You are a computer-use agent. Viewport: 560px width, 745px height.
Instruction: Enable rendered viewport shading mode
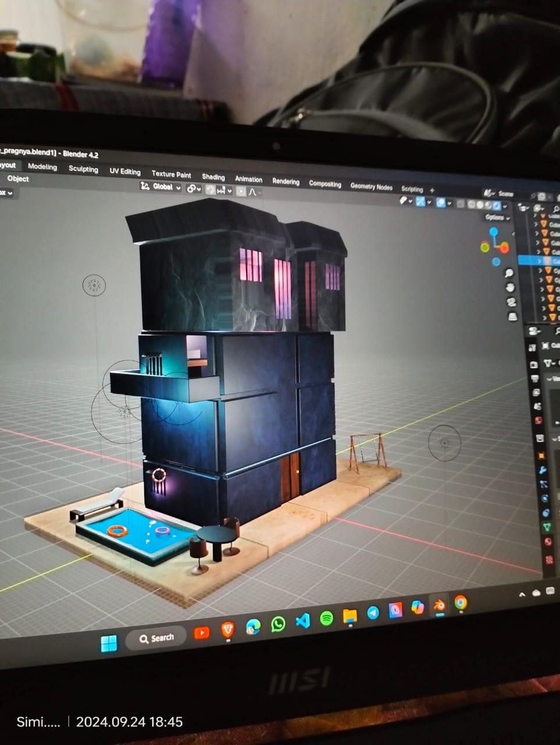(x=497, y=205)
